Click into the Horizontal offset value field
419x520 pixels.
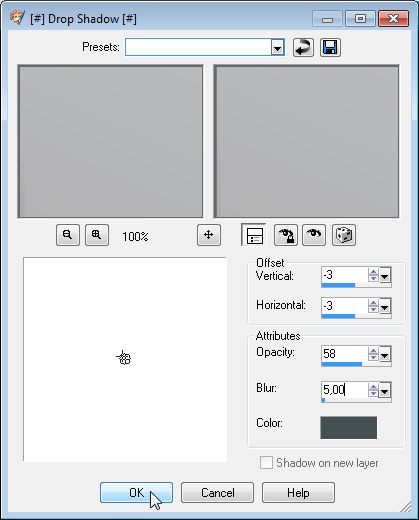click(x=344, y=305)
